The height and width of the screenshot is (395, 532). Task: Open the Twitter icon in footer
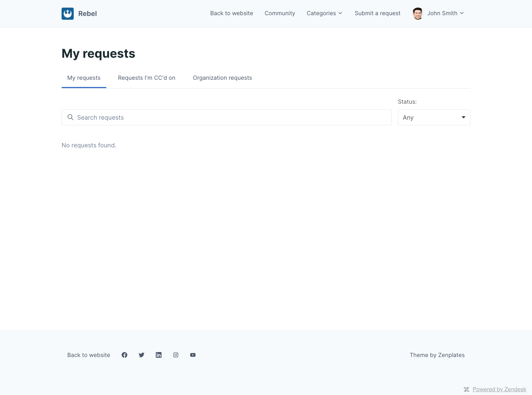coord(141,355)
